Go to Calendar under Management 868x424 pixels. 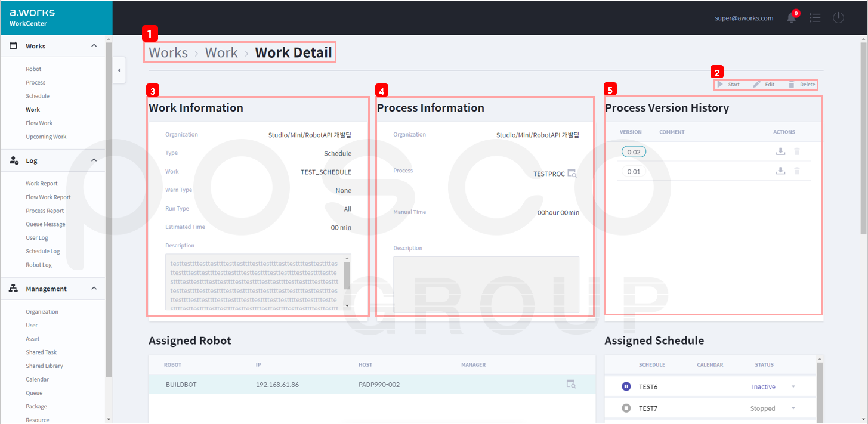pyautogui.click(x=37, y=380)
